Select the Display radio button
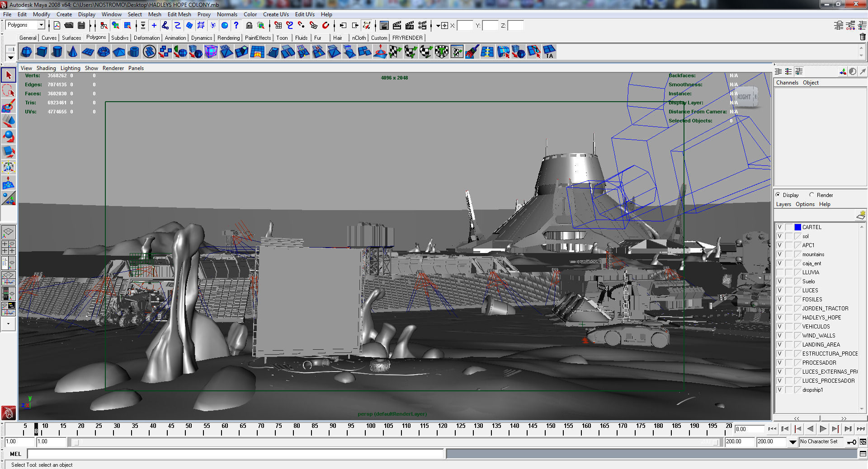Image resolution: width=868 pixels, height=469 pixels. click(778, 195)
